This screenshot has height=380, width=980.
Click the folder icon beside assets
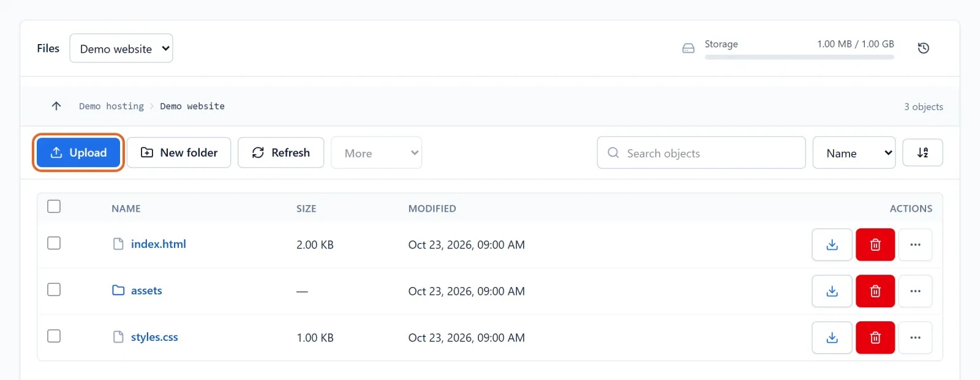[118, 290]
